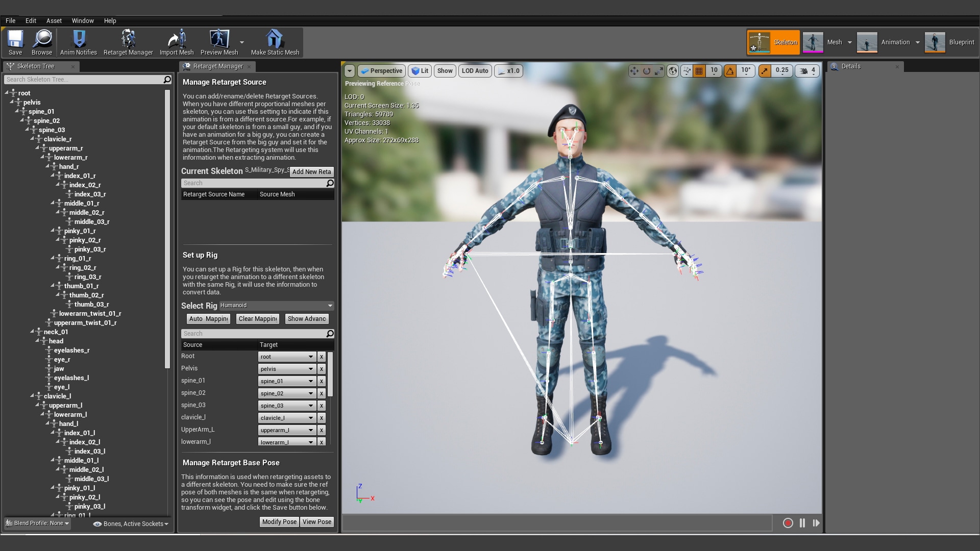
Task: Click the world coordinate globe icon
Action: 673,71
